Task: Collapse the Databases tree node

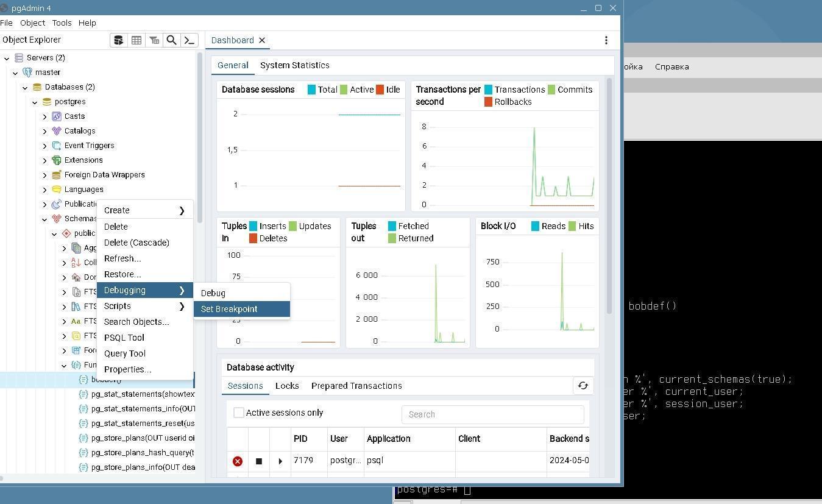Action: [x=25, y=87]
